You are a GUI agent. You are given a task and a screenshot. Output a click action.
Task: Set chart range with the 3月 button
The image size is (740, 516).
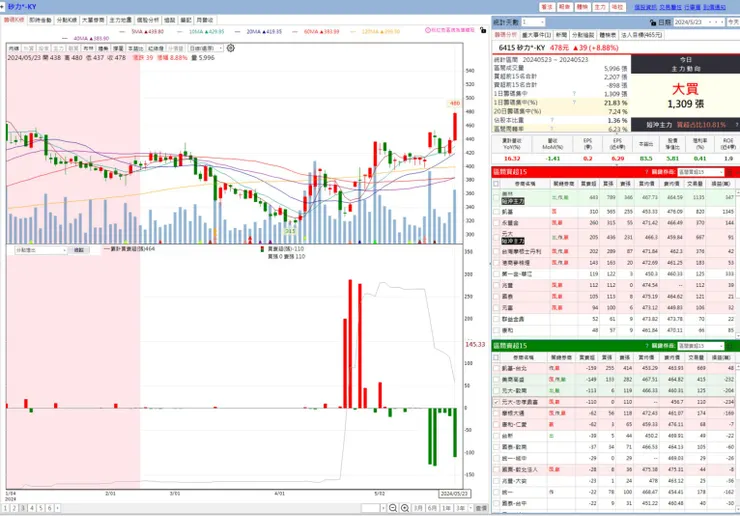[418, 508]
